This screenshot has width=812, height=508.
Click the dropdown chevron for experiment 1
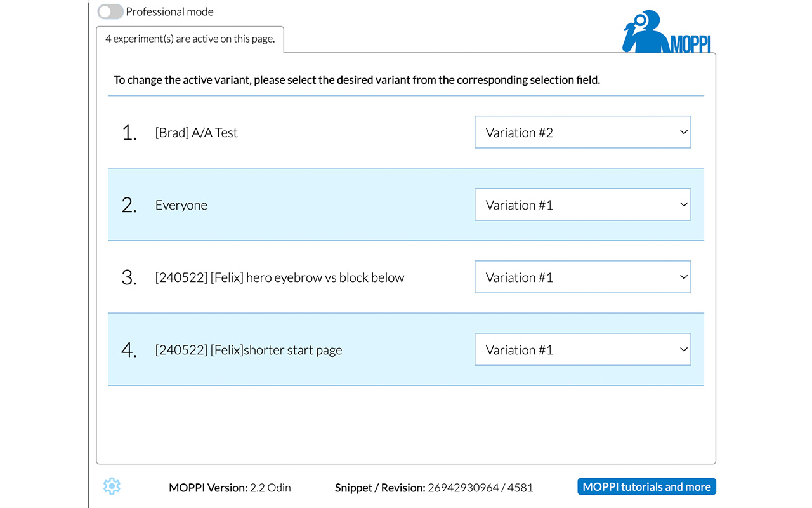click(x=683, y=132)
